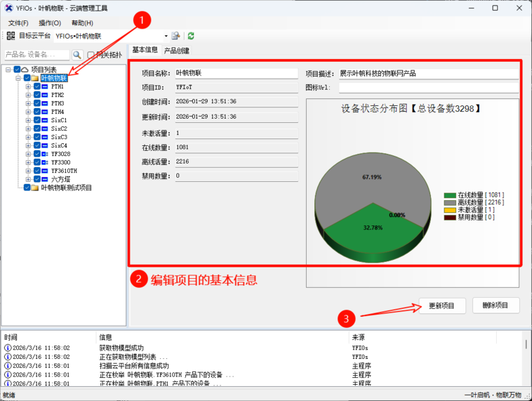This screenshot has height=401, width=532.
Task: Expand the YF3610TH node
Action: pos(29,171)
